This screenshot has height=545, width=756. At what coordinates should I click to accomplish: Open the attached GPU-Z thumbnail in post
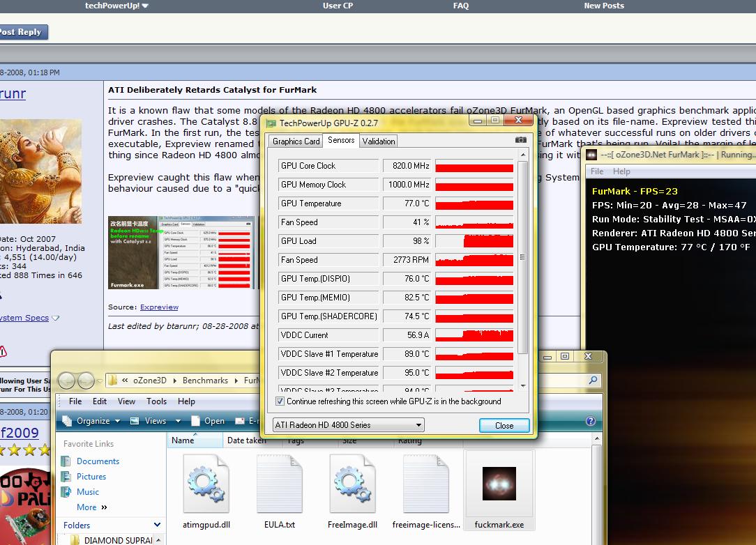[181, 252]
